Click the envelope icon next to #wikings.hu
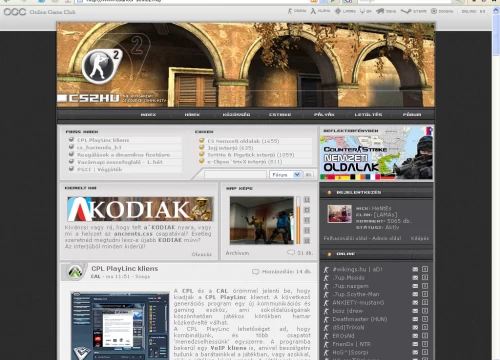Image resolution: width=500 pixels, height=360 pixels. (415, 269)
